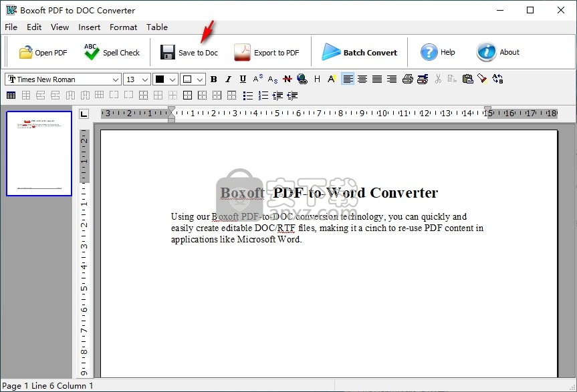The width and height of the screenshot is (577, 392).
Task: Open Help from the toolbar
Action: pyautogui.click(x=437, y=52)
